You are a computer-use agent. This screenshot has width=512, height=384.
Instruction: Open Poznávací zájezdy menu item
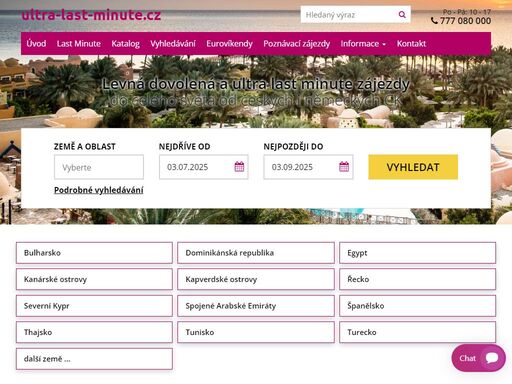297,44
